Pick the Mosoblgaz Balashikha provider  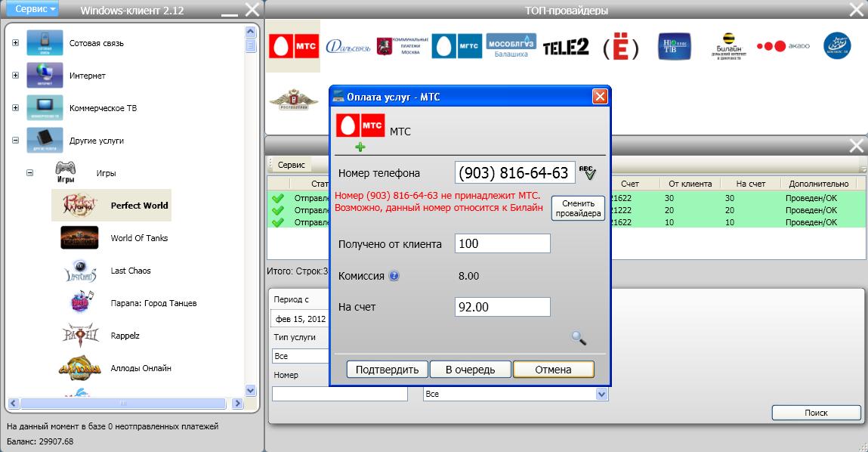coord(511,46)
